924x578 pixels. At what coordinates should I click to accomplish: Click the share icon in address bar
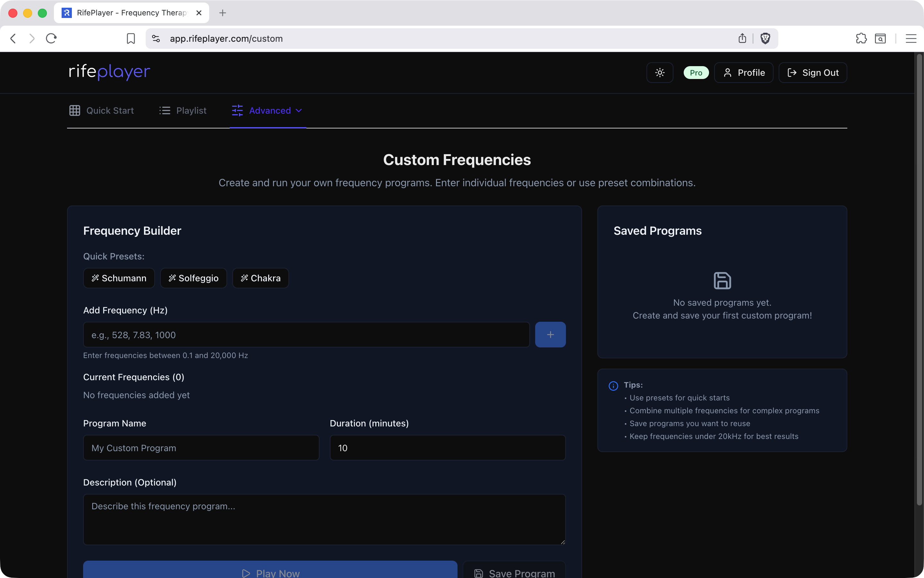click(742, 38)
